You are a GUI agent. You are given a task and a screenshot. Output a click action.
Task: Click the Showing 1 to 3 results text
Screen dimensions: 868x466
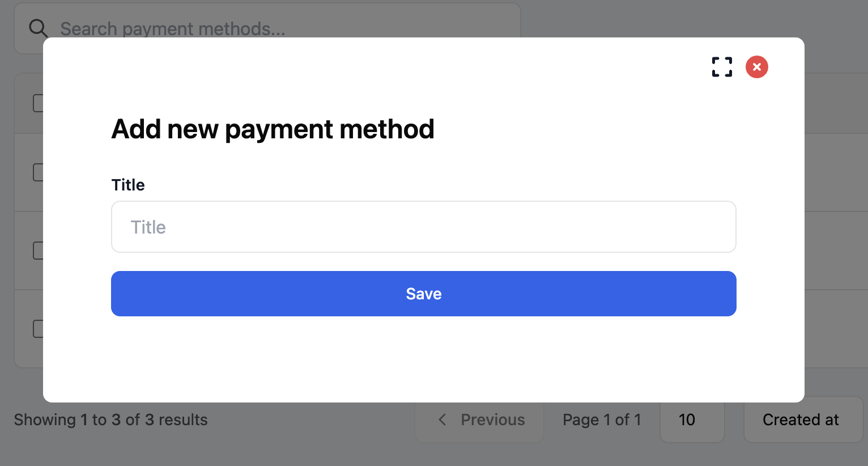110,420
